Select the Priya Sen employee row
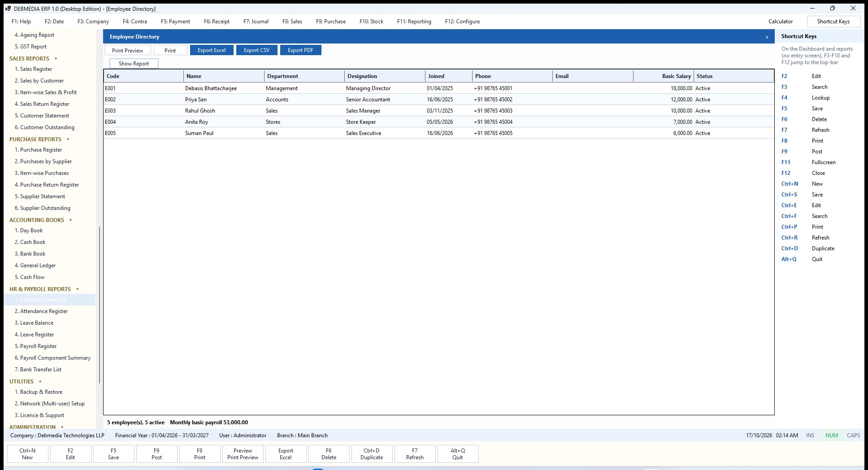 [439, 100]
